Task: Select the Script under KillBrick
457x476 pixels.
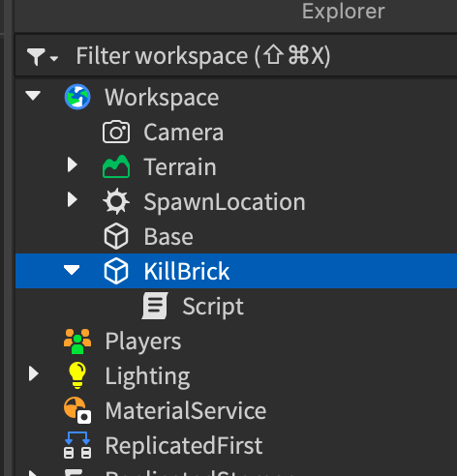Action: coord(213,307)
